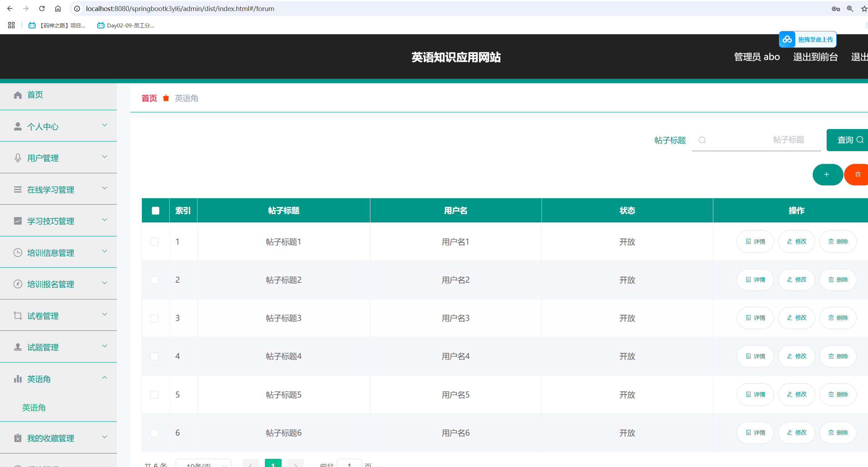Image resolution: width=868 pixels, height=467 pixels.
Task: Click 详情 button for 帖子标题2
Action: click(755, 280)
